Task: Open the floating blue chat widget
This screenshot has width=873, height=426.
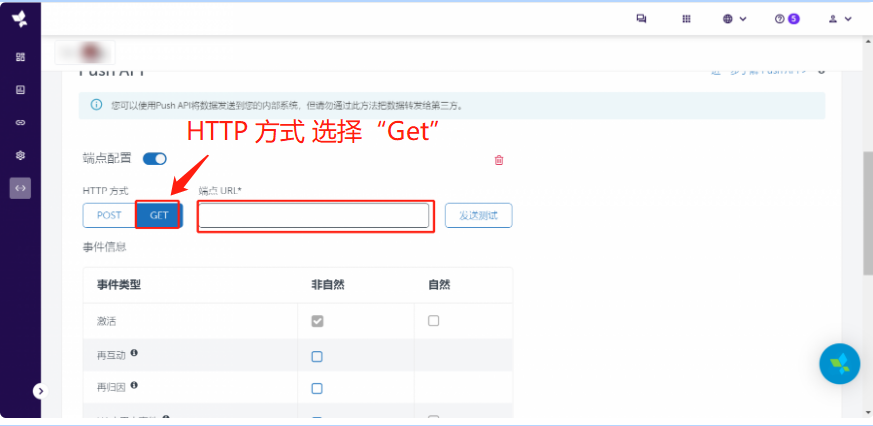Action: (840, 363)
